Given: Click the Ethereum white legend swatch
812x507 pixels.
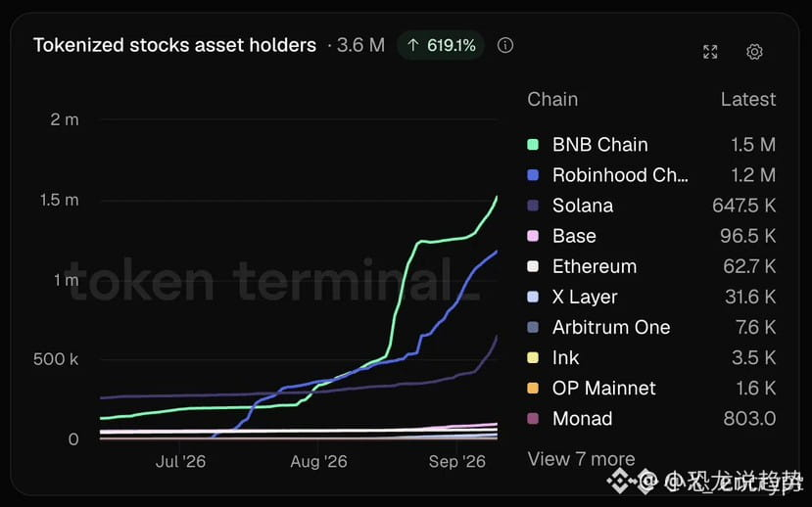Looking at the screenshot, I should point(533,267).
